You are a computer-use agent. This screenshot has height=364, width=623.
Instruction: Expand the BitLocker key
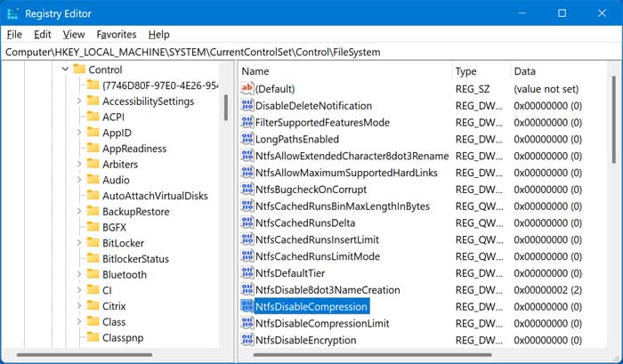coord(79,242)
